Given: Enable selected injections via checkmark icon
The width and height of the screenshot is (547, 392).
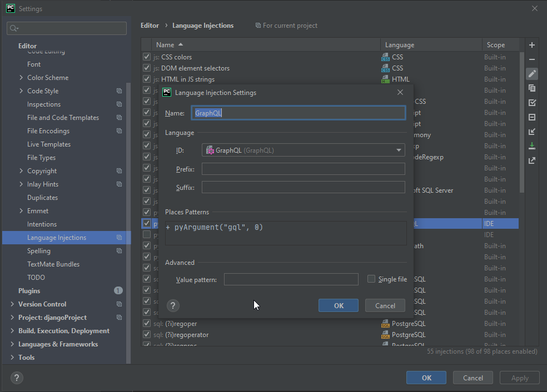Looking at the screenshot, I should click(532, 102).
